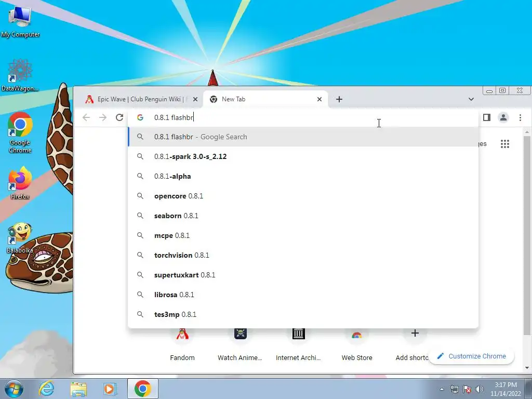Viewport: 532px width, 399px height.
Task: Open the Google apps grid
Action: point(505,144)
